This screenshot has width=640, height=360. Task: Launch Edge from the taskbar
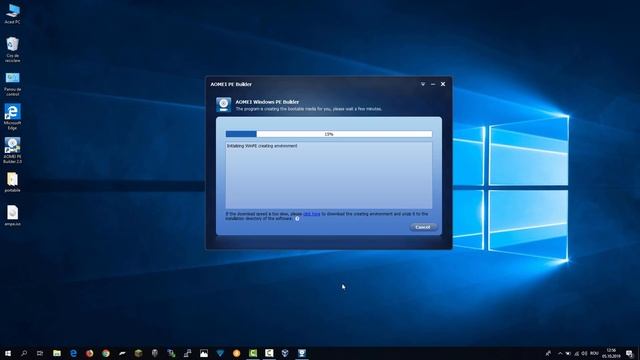[x=73, y=353]
